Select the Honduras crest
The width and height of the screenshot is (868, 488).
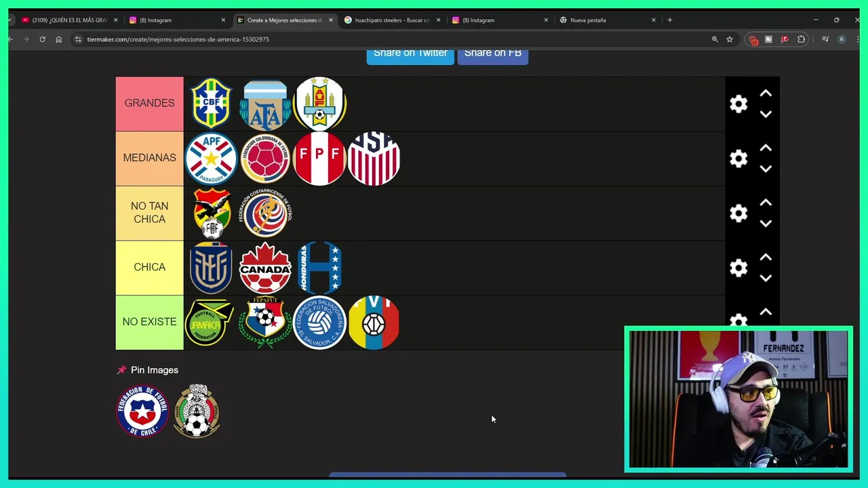tap(319, 268)
